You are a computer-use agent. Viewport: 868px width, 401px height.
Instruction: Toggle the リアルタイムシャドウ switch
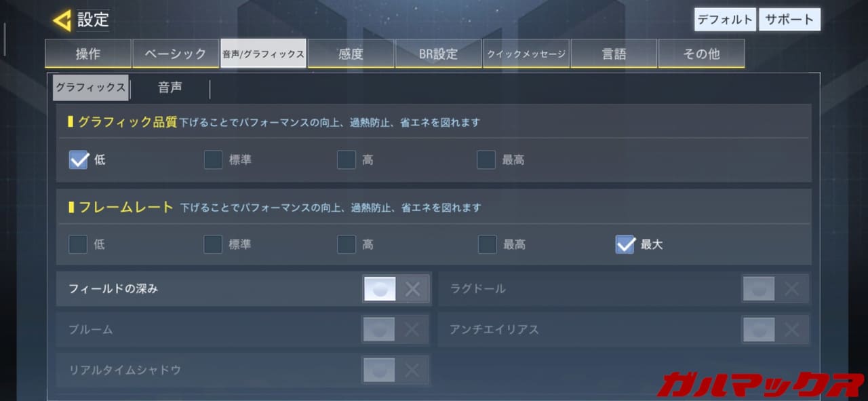(x=397, y=370)
